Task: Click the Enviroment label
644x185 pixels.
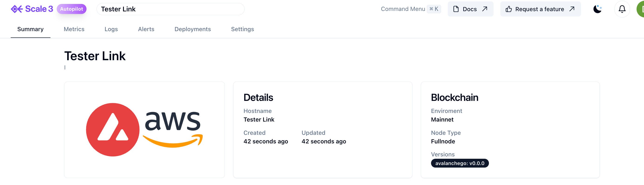Action: click(446, 111)
